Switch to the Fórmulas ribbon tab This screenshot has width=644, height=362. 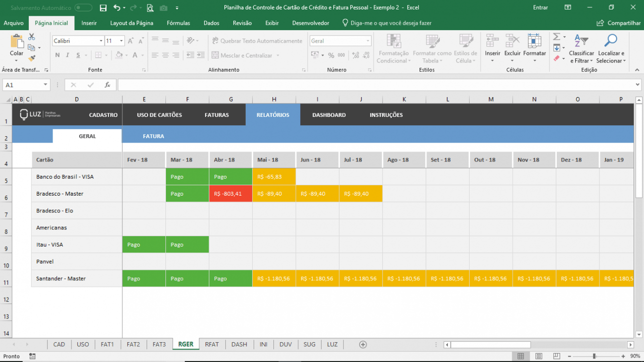(178, 23)
